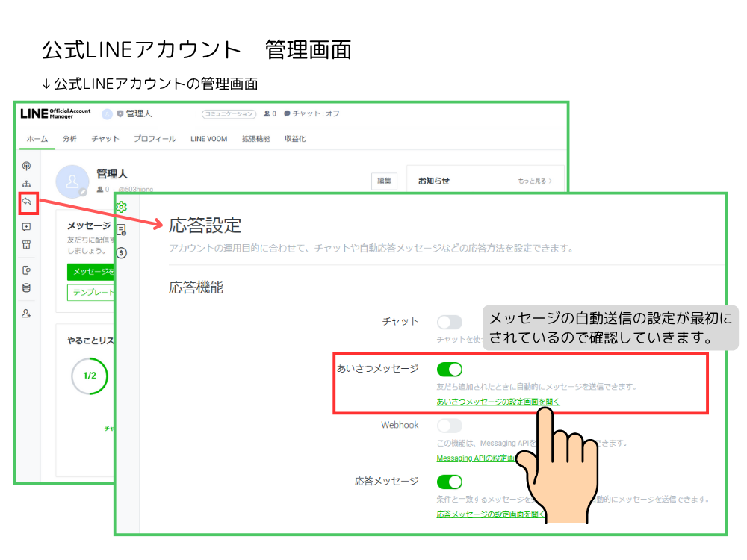
Task: Open the step message hierarchy icon in sidebar
Action: [27, 184]
